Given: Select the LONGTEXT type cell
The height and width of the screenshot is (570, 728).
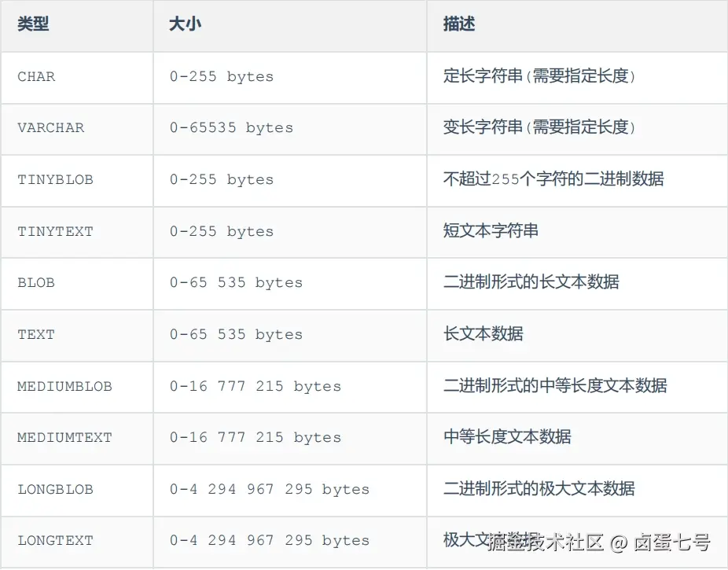Looking at the screenshot, I should (55, 541).
